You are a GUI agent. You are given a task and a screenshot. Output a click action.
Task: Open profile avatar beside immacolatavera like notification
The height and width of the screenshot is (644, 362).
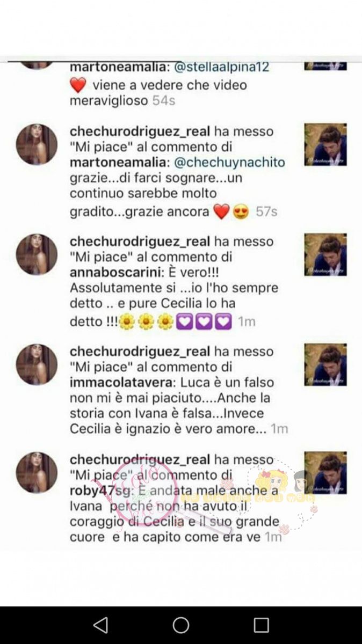pyautogui.click(x=37, y=364)
